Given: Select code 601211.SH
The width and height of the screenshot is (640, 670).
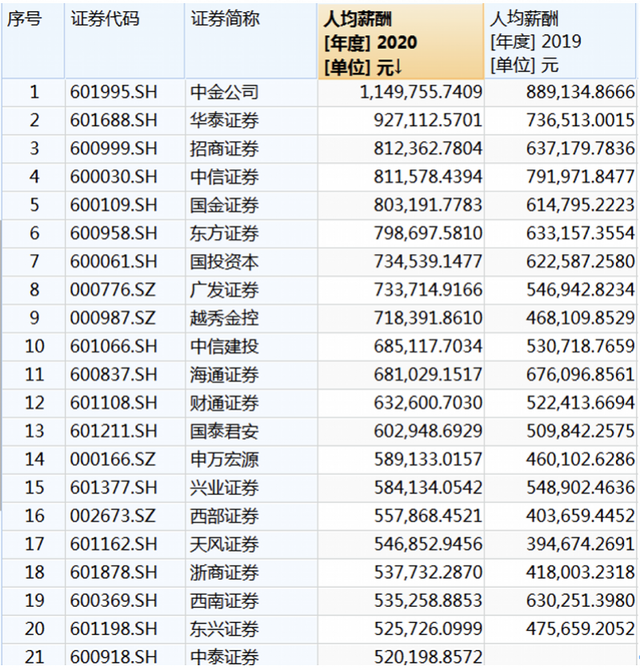Looking at the screenshot, I should coord(125,431).
